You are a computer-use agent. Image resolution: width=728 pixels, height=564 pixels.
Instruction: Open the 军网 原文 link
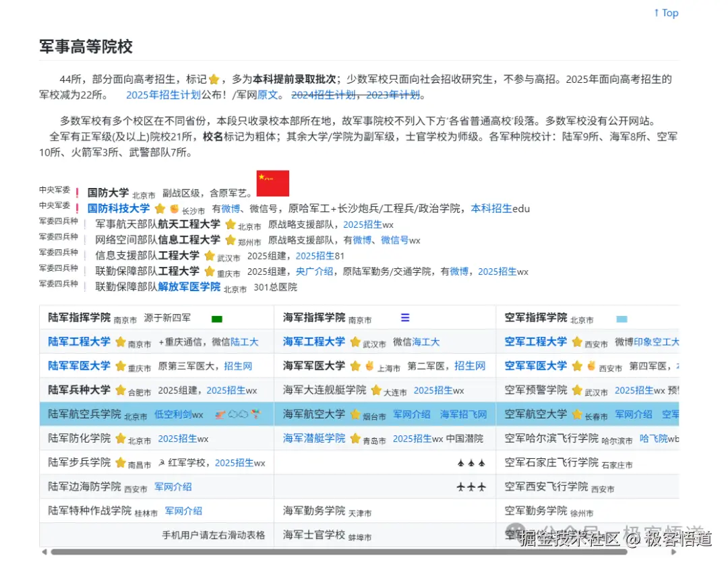(268, 95)
